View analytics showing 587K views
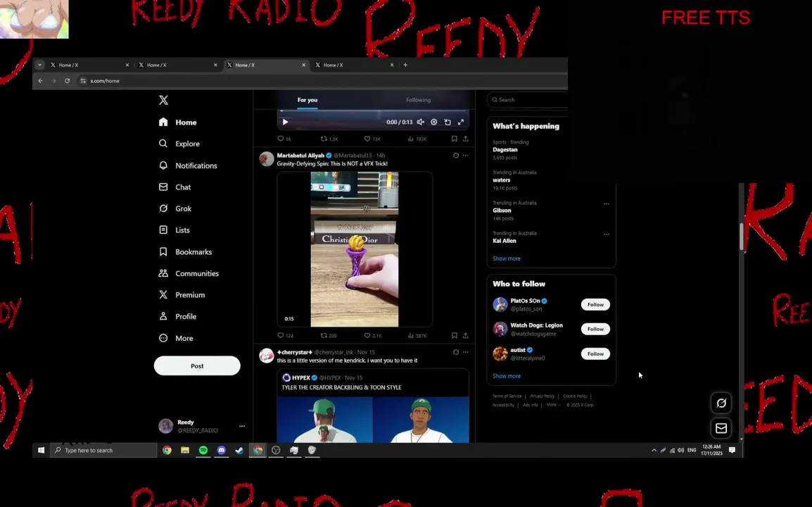 pyautogui.click(x=417, y=336)
